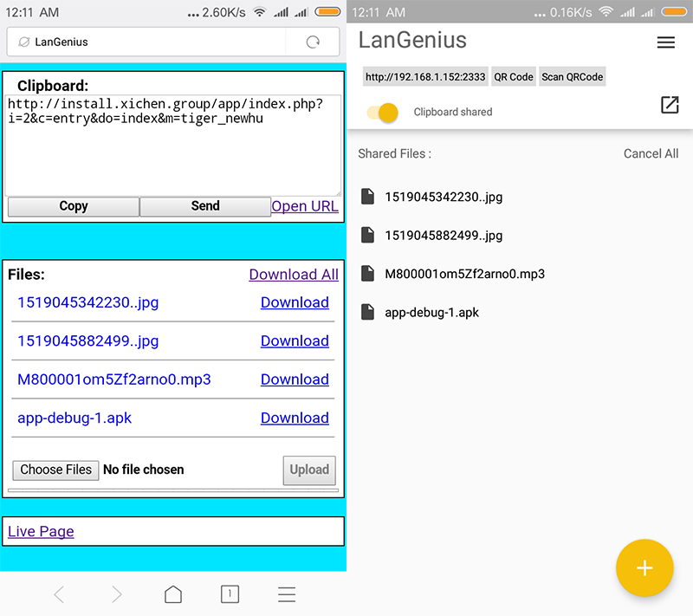This screenshot has height=616, width=693.
Task: Toggle the Clipboard shared switch
Action: coord(382,113)
